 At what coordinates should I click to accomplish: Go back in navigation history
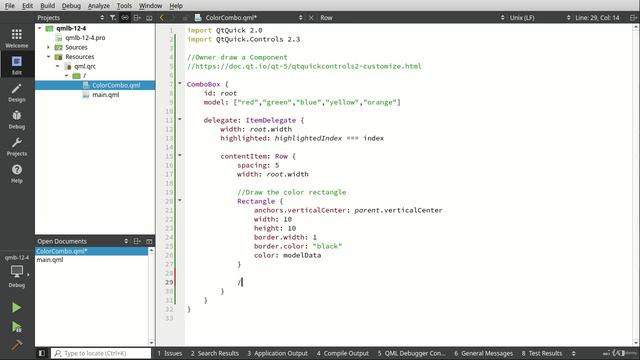click(x=162, y=18)
